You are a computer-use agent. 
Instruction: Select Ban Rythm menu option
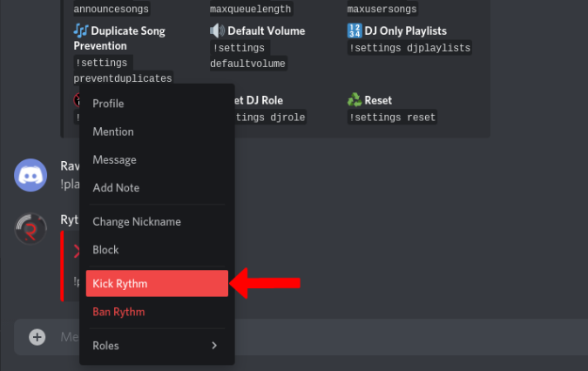click(157, 312)
